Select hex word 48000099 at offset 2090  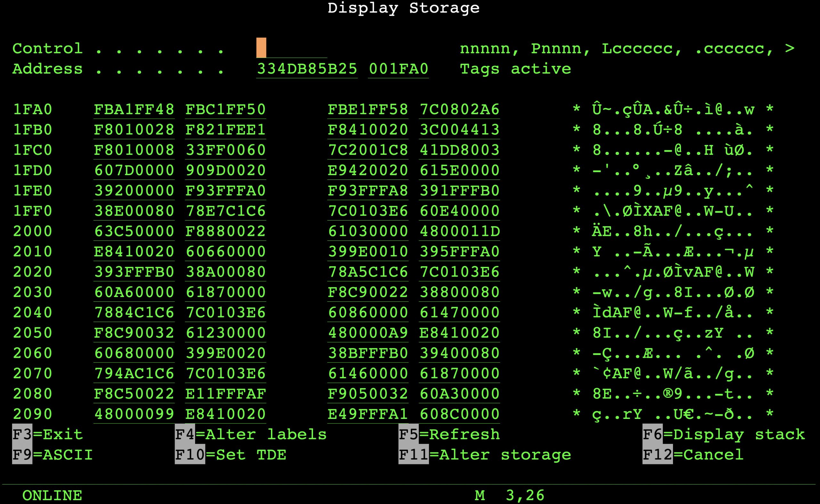134,414
